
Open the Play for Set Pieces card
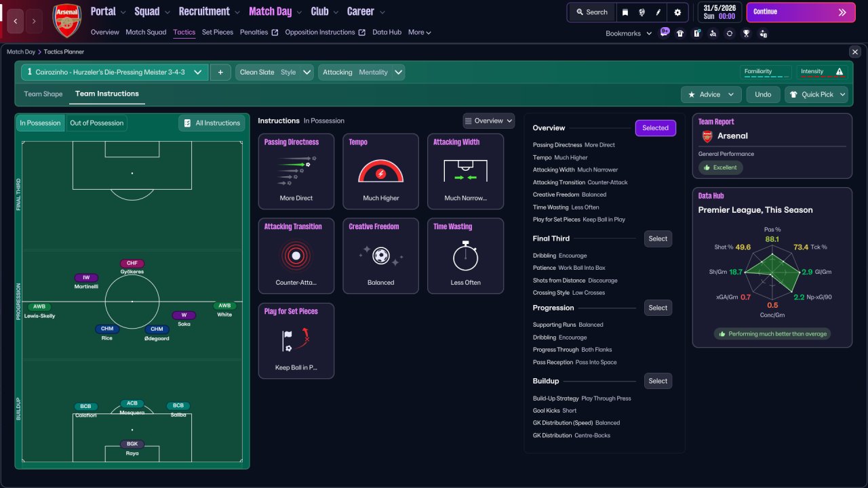pyautogui.click(x=296, y=340)
